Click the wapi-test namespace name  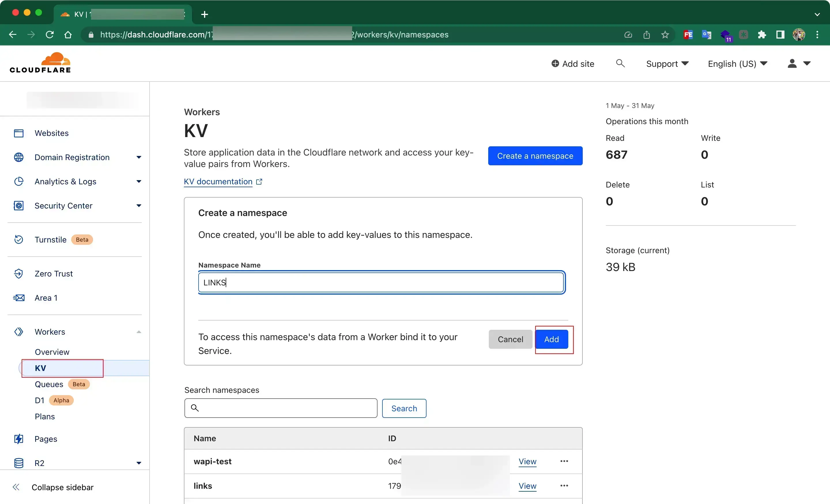tap(213, 461)
